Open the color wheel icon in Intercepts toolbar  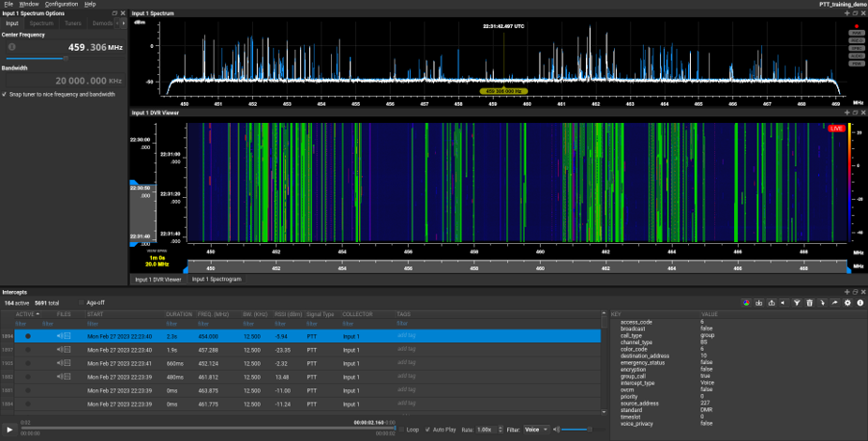(x=747, y=303)
